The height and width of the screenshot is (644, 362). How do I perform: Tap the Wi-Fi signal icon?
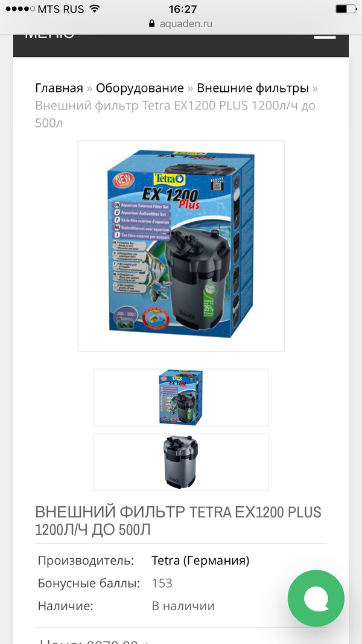point(95,8)
